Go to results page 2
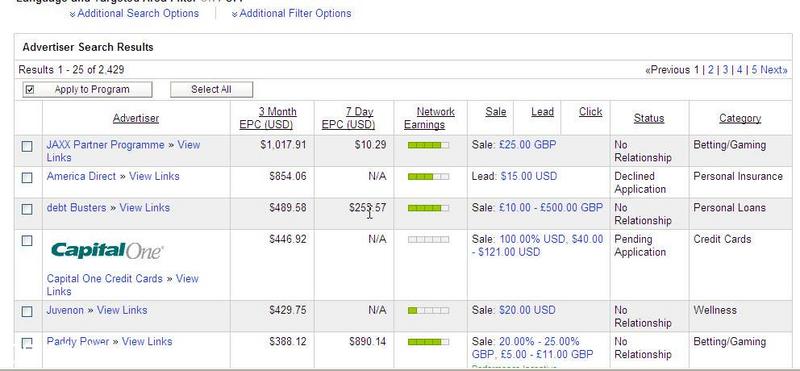The height and width of the screenshot is (371, 800). pos(711,70)
